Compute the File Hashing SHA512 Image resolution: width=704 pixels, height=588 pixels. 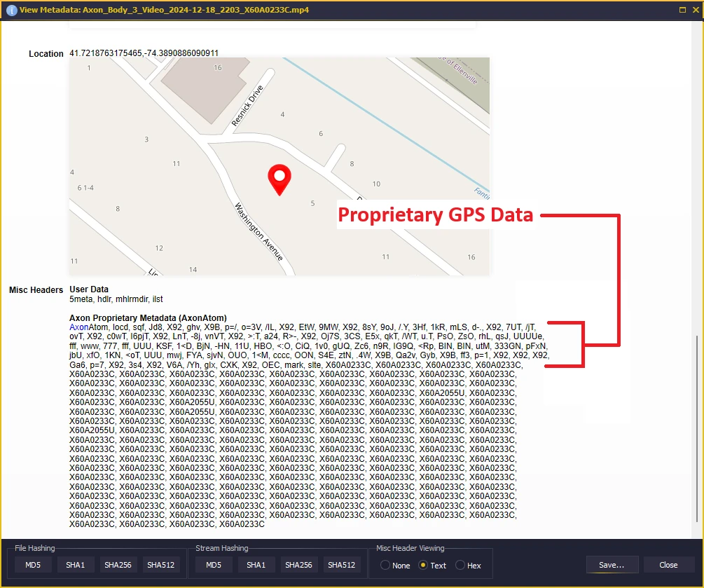tap(160, 565)
